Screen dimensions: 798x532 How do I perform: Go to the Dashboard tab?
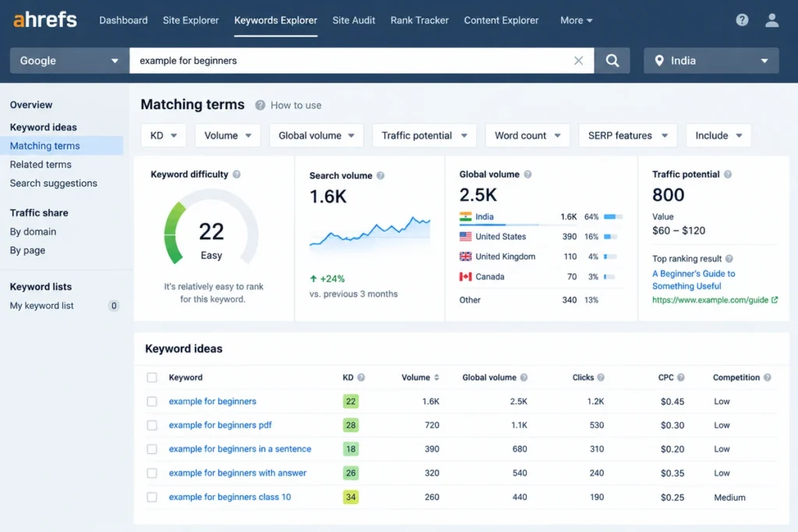pos(123,20)
